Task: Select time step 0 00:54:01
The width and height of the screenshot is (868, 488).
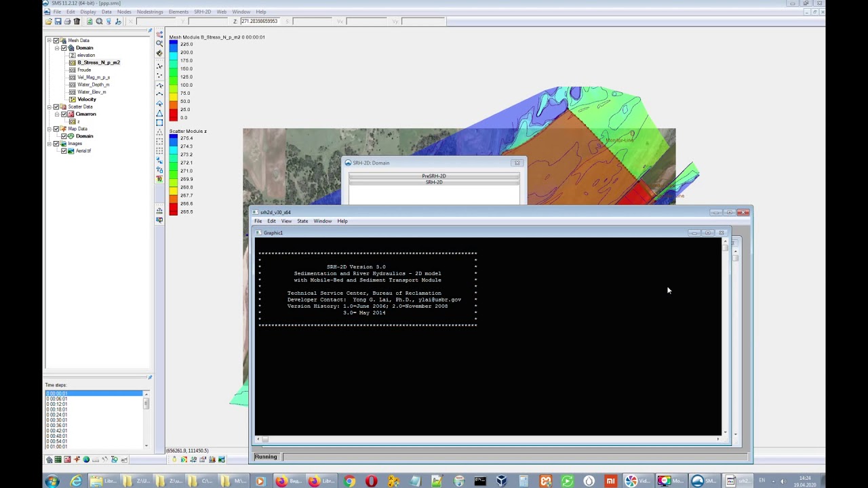Action: click(57, 441)
